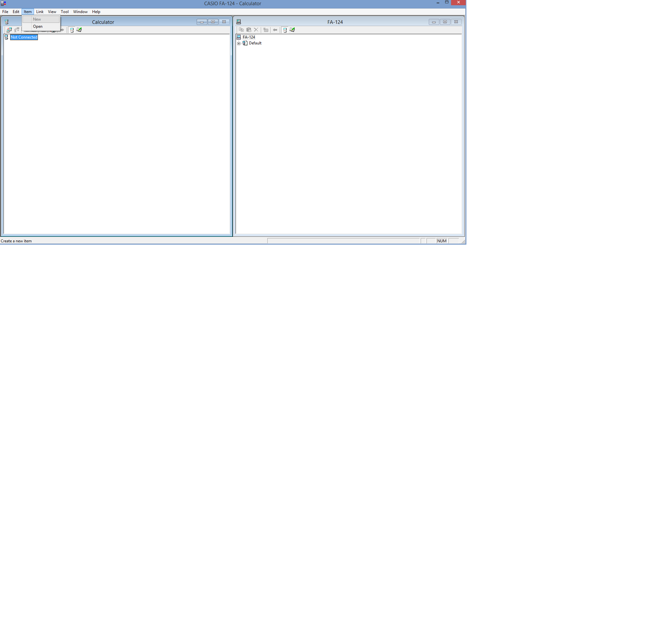
Task: Minimize the FA-124 child window
Action: point(434,22)
